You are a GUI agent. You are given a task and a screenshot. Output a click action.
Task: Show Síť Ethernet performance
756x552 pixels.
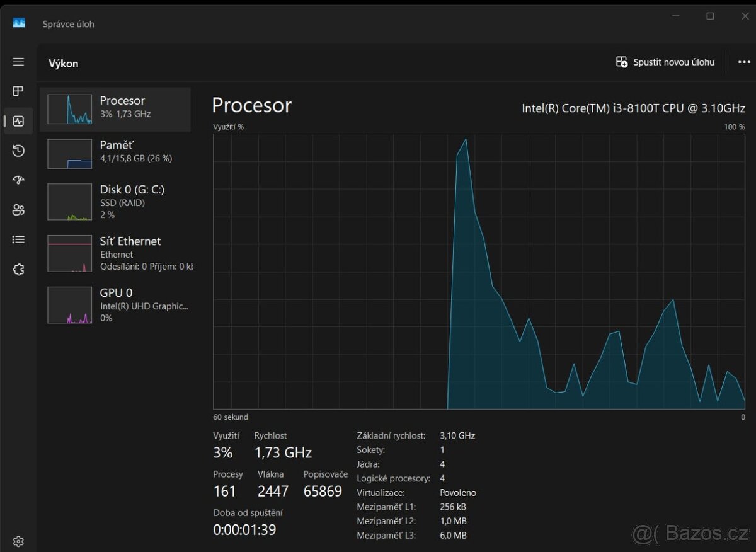[115, 253]
